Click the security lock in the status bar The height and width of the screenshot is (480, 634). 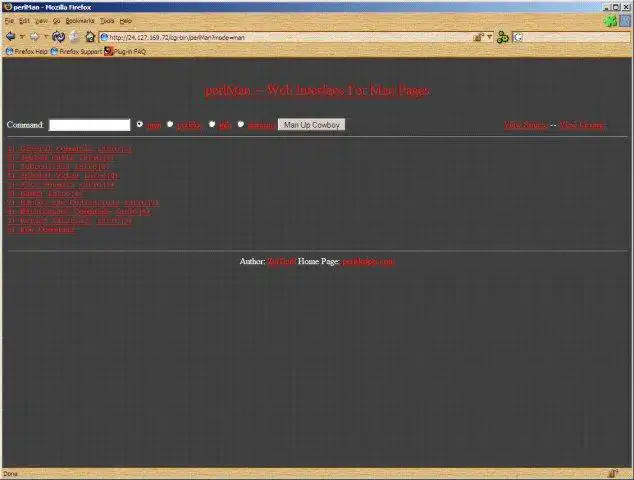pos(613,474)
